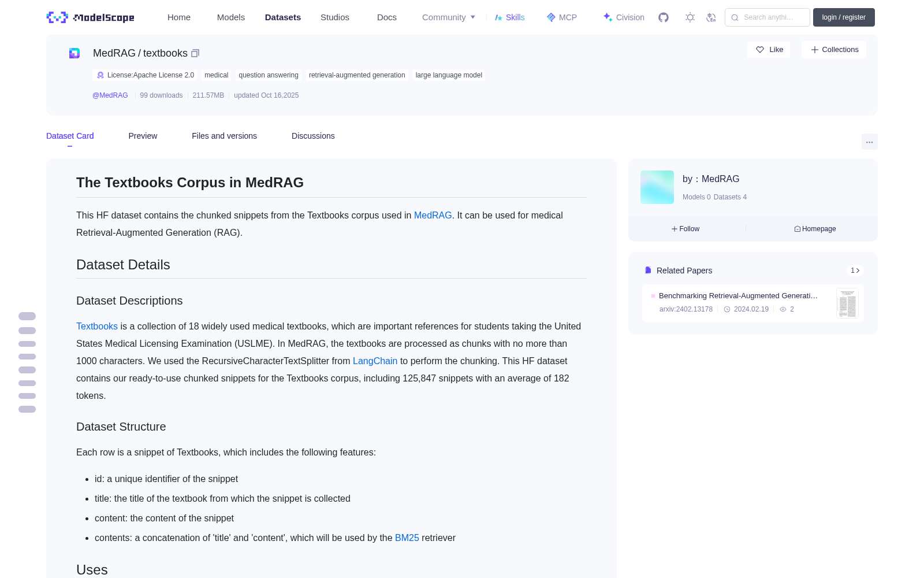Open Studios in navigation
Image resolution: width=924 pixels, height=578 pixels.
(335, 17)
